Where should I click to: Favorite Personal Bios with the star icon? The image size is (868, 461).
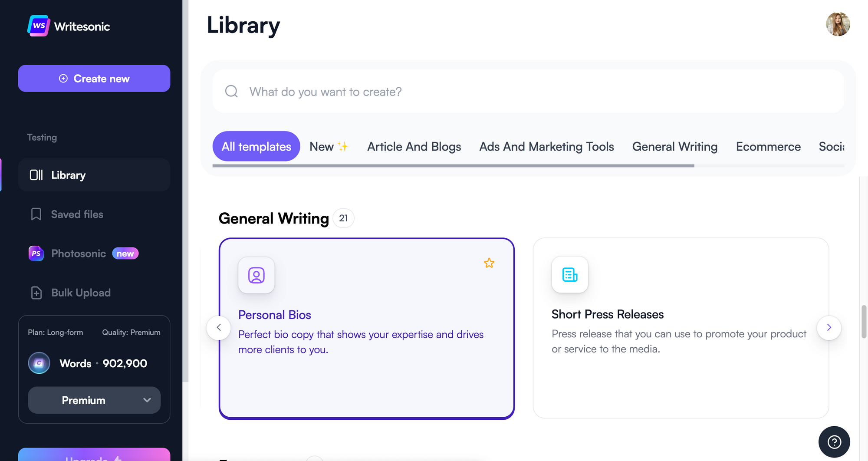489,263
